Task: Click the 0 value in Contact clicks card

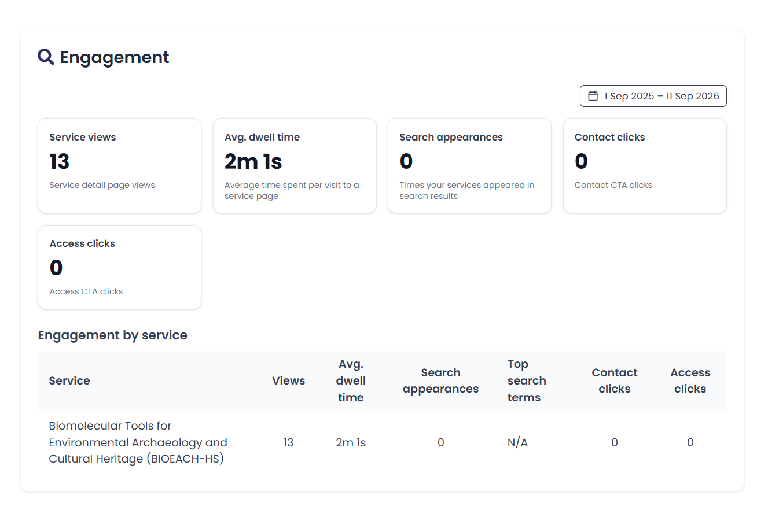Action: tap(582, 161)
